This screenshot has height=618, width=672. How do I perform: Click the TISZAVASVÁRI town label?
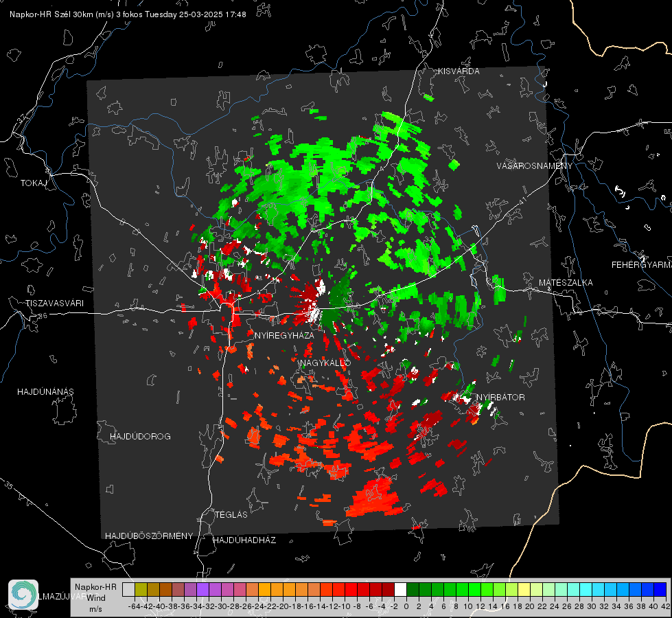coord(54,304)
